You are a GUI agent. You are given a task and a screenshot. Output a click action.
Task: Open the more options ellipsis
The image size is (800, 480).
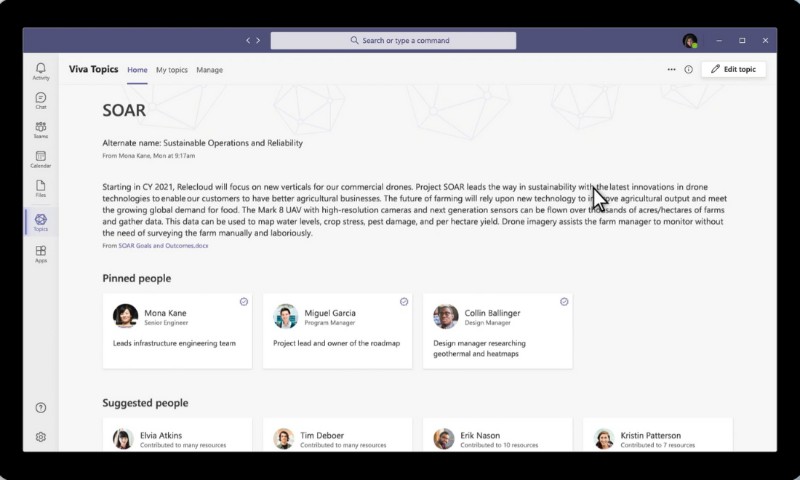pyautogui.click(x=671, y=69)
